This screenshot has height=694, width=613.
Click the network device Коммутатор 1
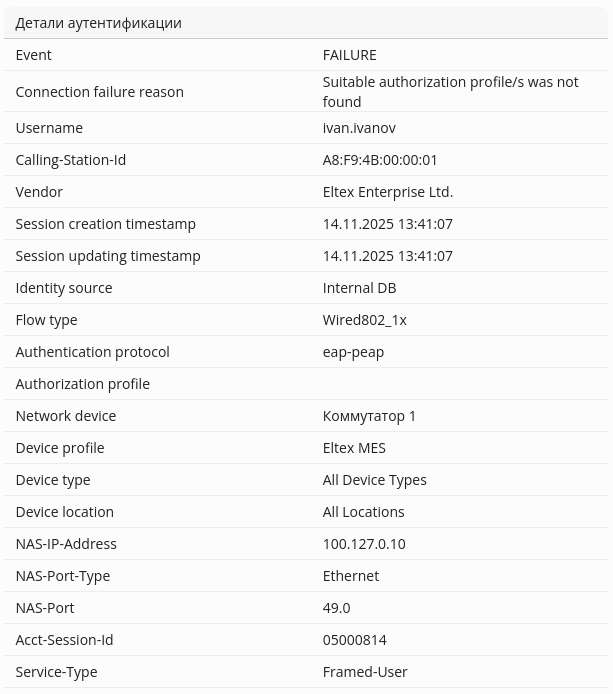click(369, 416)
